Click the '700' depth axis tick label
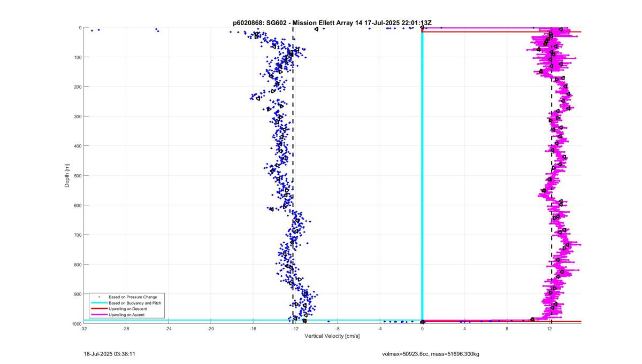The image size is (642, 364). pos(77,235)
